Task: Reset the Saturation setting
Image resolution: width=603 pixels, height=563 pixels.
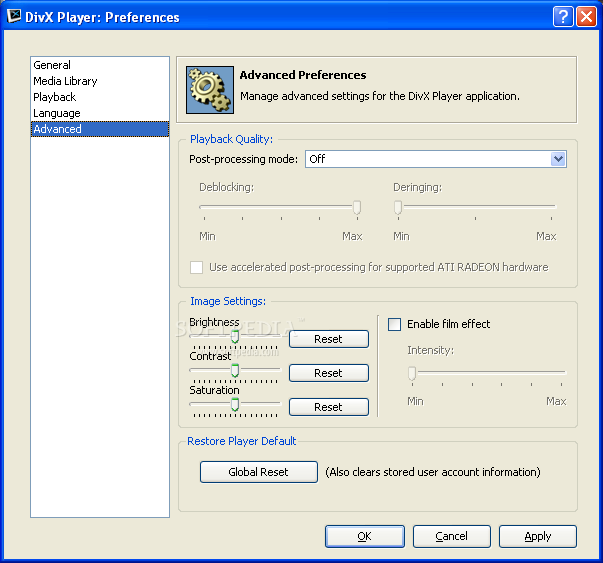Action: [329, 407]
